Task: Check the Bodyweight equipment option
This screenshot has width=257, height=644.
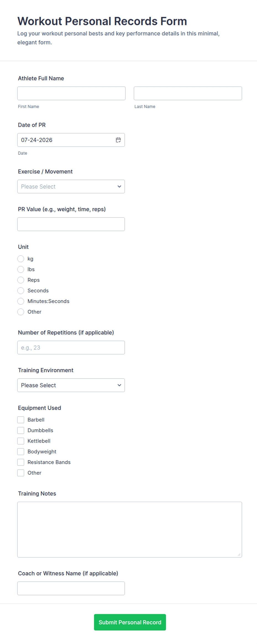Action: 21,452
